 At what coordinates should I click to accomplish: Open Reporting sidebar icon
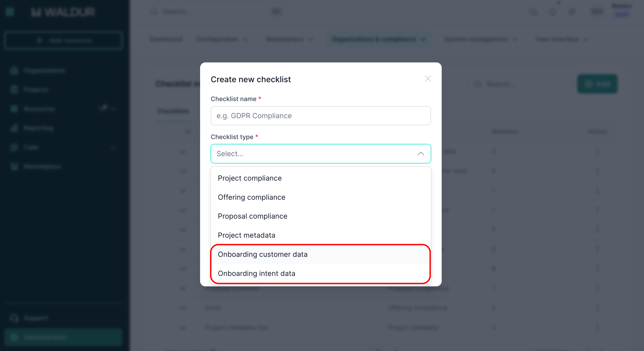pyautogui.click(x=14, y=128)
